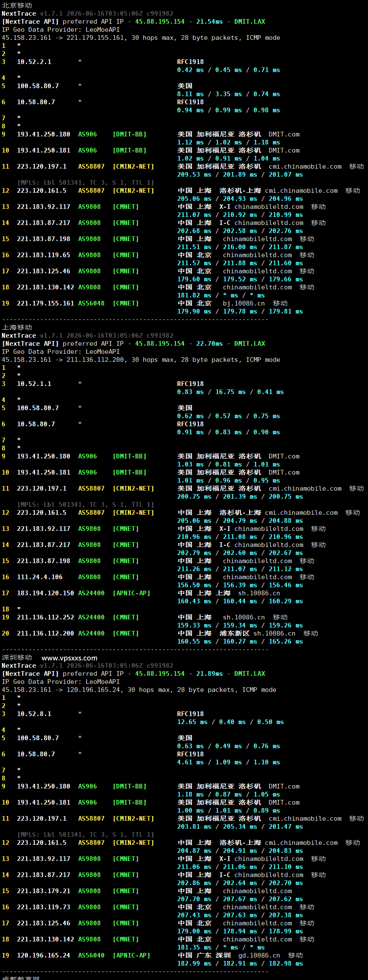Click preferred API IP 45.88.195.154 in first trace
368x980 pixels.
[160, 22]
